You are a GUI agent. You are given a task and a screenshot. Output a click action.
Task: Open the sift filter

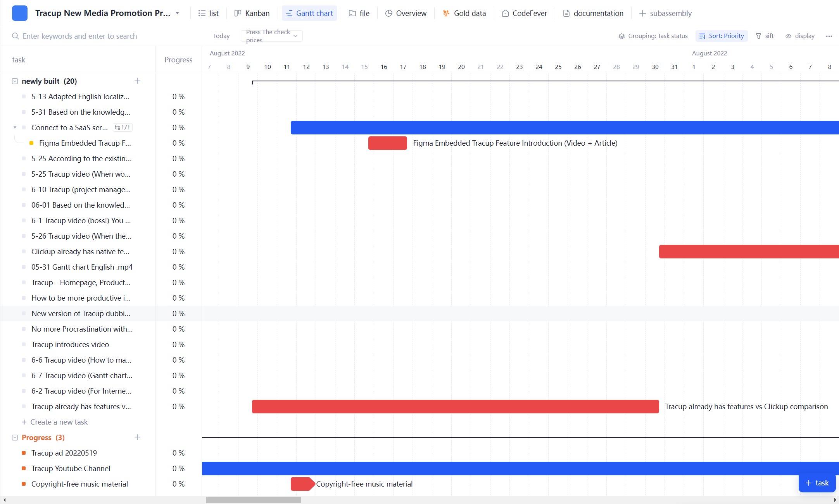coord(765,36)
